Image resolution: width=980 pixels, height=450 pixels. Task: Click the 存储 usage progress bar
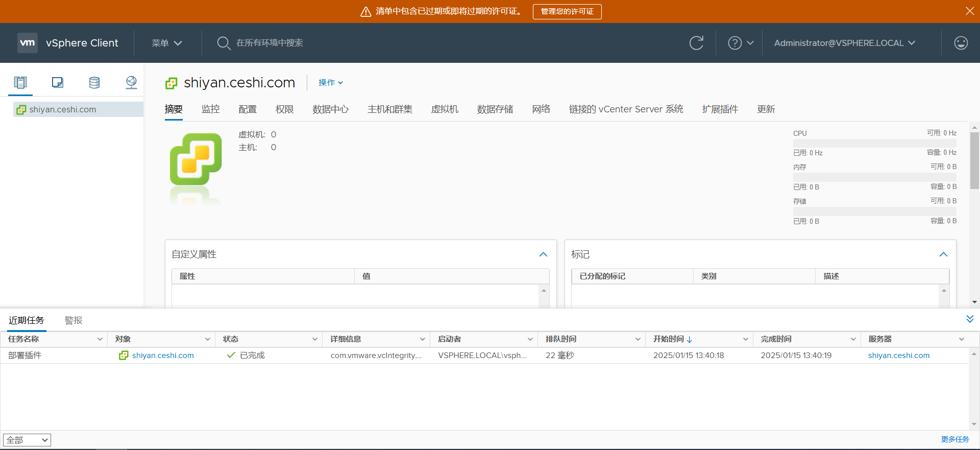pos(875,211)
